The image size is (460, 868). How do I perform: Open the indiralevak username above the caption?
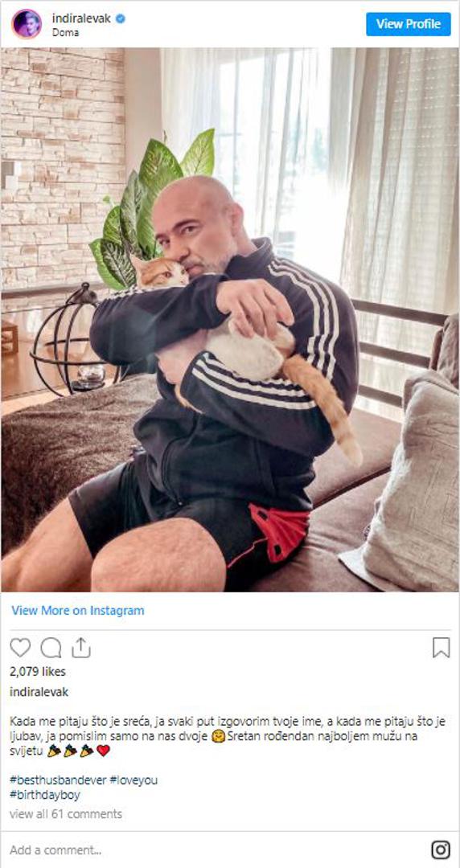point(39,692)
